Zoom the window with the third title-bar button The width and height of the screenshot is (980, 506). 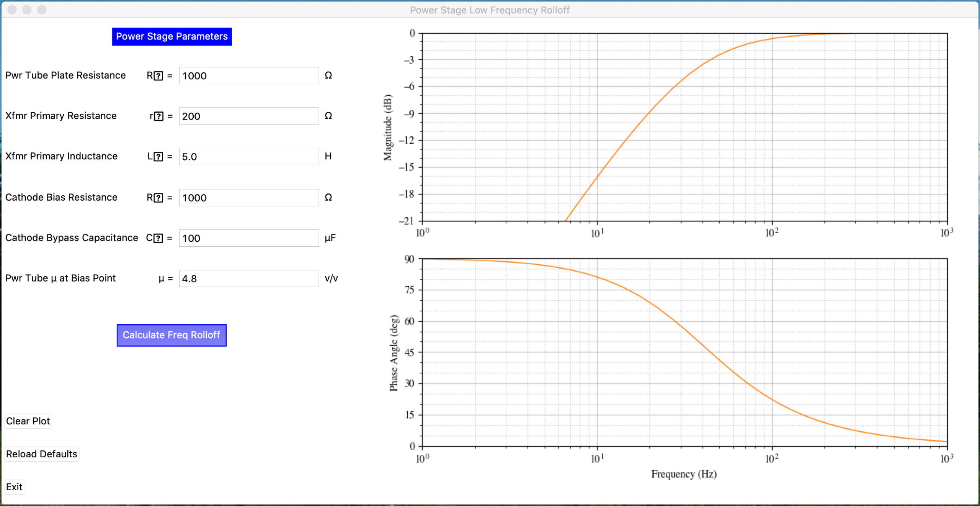pos(42,10)
